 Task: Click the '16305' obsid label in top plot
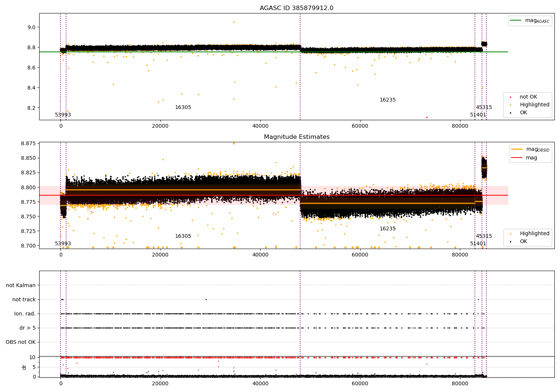(183, 108)
